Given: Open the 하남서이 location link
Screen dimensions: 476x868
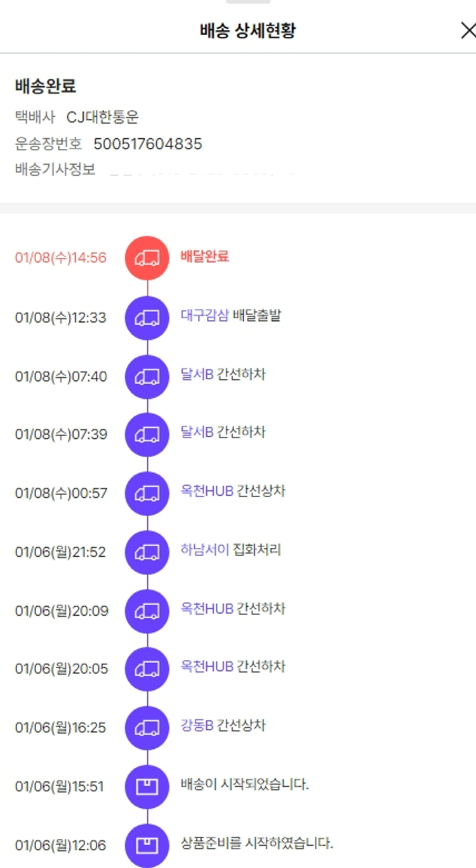Looking at the screenshot, I should click(x=204, y=550).
